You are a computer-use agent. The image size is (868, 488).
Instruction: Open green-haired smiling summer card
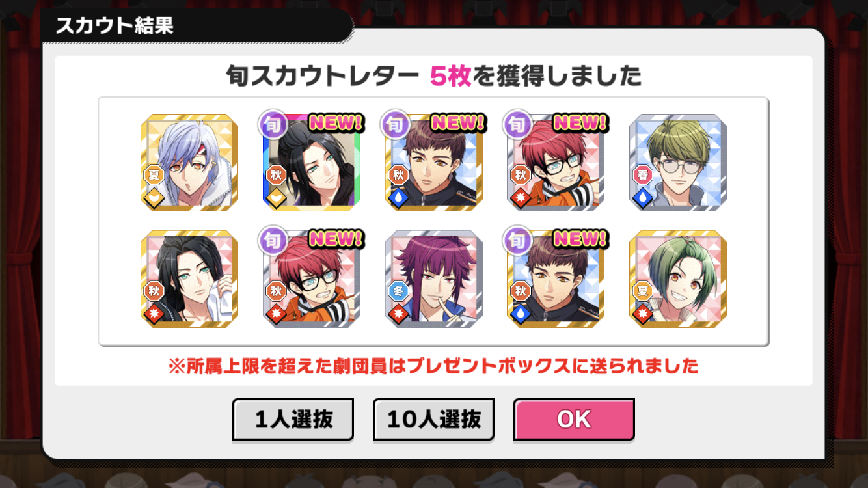tap(678, 278)
